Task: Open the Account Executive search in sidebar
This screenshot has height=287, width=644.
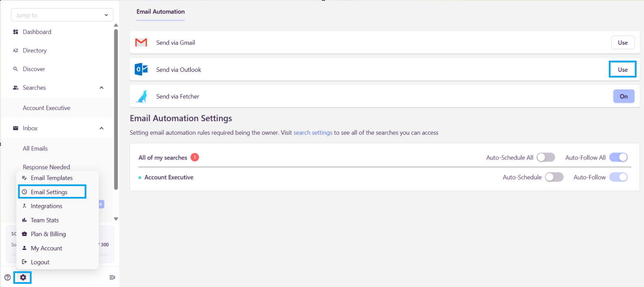Action: tap(46, 108)
